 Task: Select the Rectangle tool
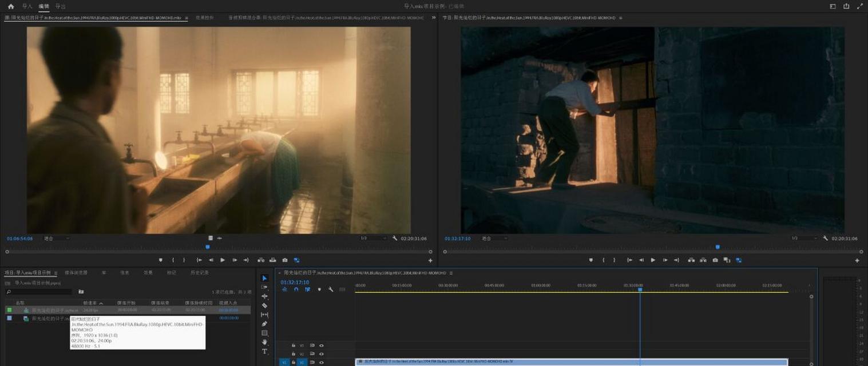pos(264,333)
